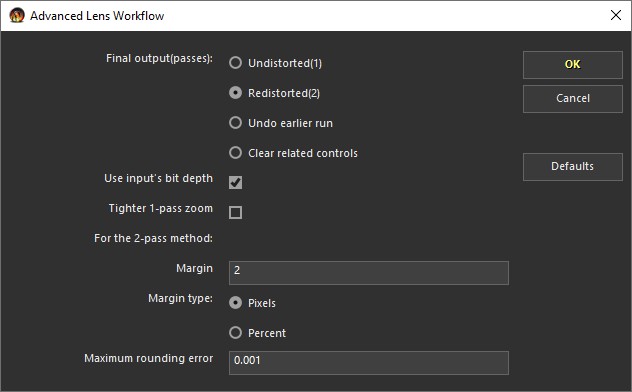Set Margin type to Percent
This screenshot has width=632, height=392.
[235, 333]
